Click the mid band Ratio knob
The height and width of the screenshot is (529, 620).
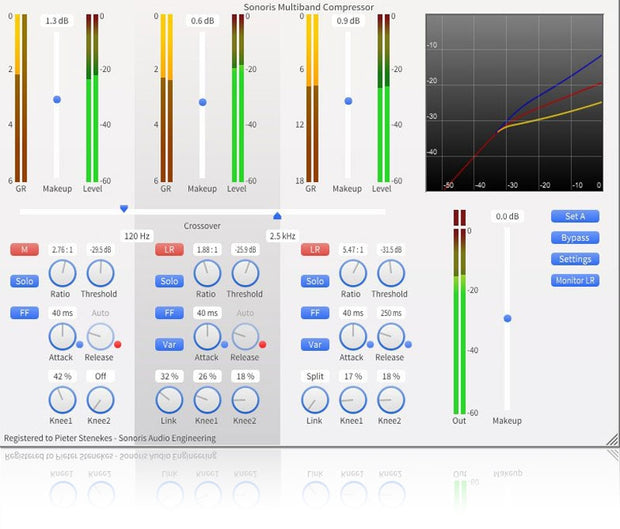pyautogui.click(x=207, y=273)
